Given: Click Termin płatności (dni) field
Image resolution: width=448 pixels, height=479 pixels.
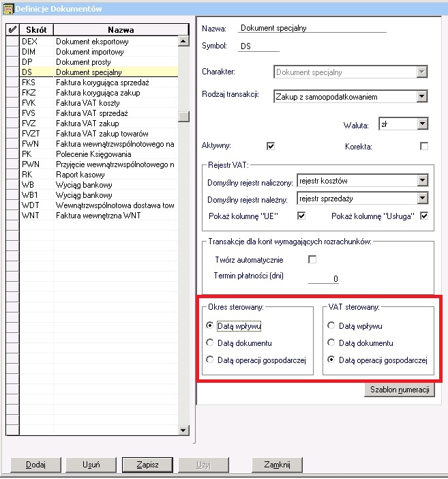Looking at the screenshot, I should [x=323, y=278].
